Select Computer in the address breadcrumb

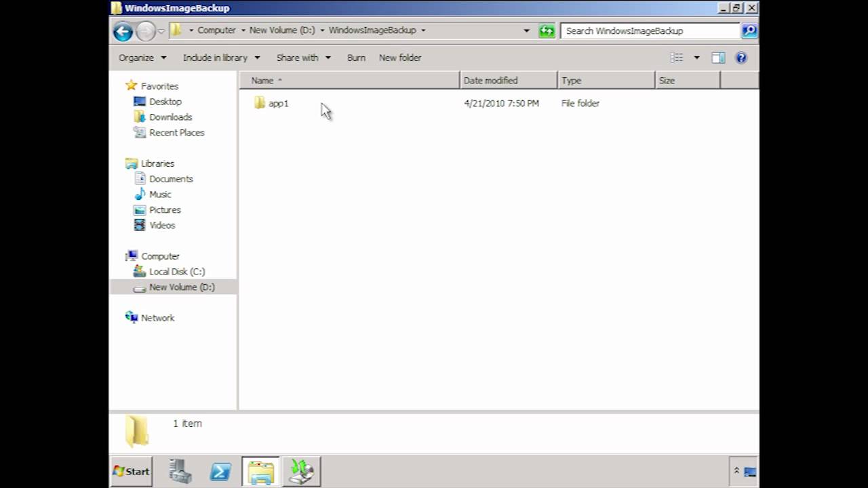point(216,30)
